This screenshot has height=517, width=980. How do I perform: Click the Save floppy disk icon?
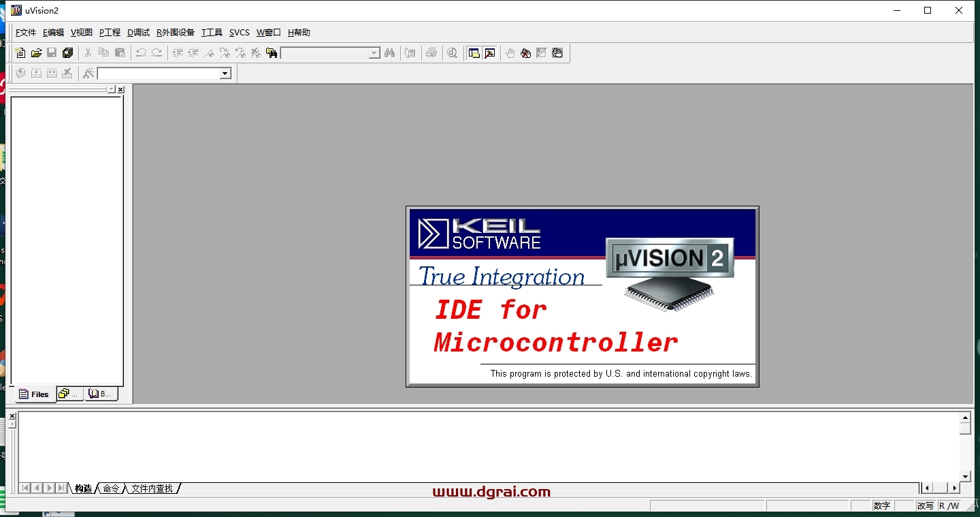coord(52,53)
